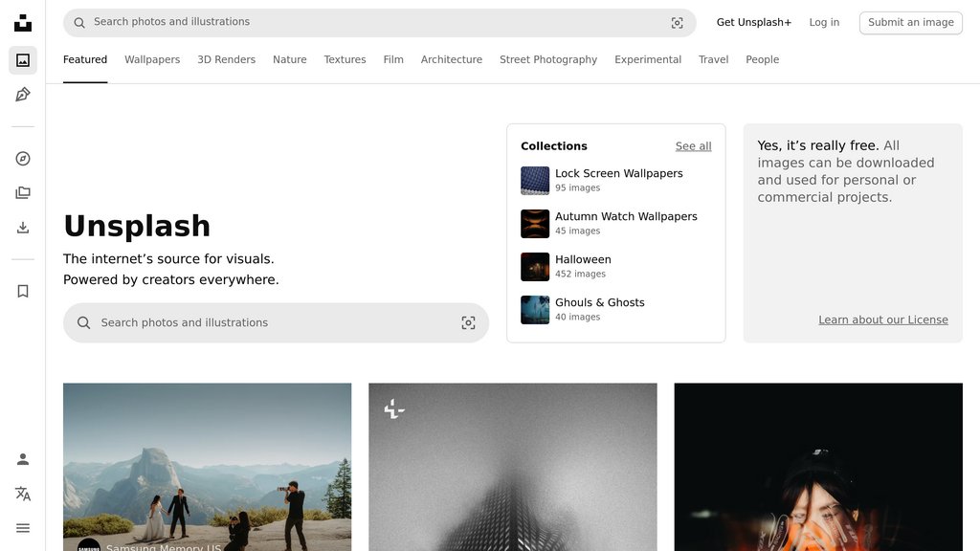Screen dimensions: 980x551
Task: Switch to the Wallpapers tab
Action: [152, 59]
